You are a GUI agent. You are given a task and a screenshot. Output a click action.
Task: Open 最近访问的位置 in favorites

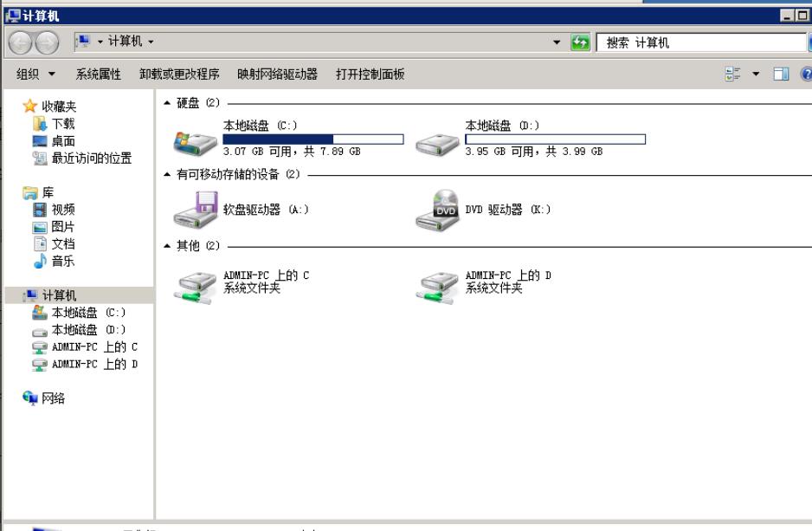pos(82,158)
